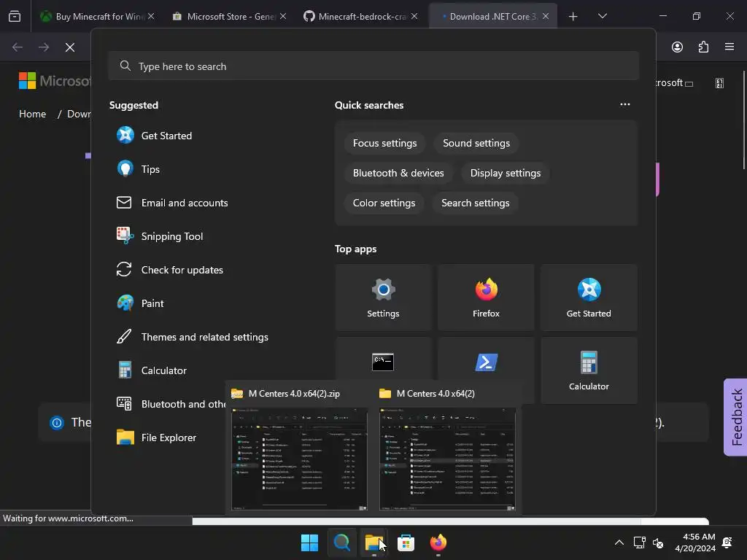
Task: Open Tips app from Suggested list
Action: pyautogui.click(x=138, y=169)
